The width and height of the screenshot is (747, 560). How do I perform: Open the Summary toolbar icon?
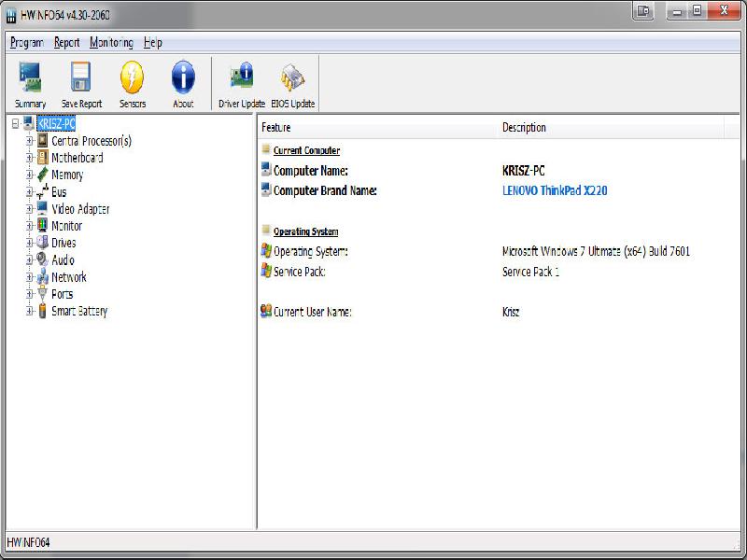(x=30, y=77)
